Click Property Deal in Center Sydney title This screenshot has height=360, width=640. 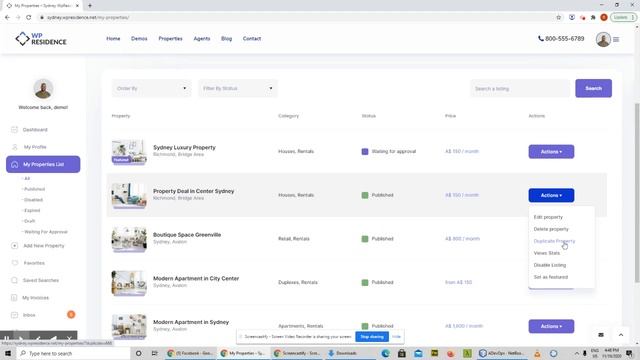[x=193, y=191]
